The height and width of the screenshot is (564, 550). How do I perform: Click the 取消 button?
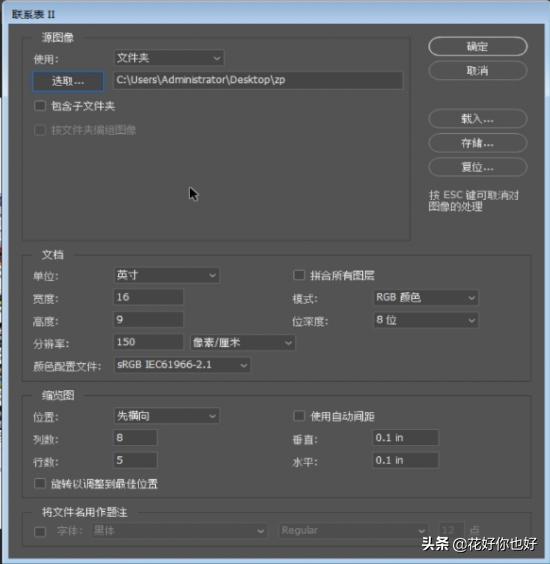pyautogui.click(x=478, y=70)
